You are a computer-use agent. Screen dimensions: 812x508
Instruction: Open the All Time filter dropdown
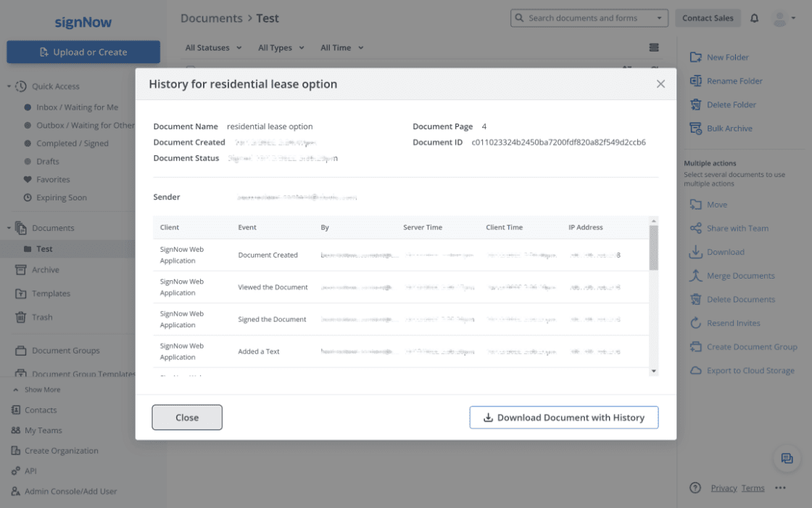pyautogui.click(x=341, y=47)
